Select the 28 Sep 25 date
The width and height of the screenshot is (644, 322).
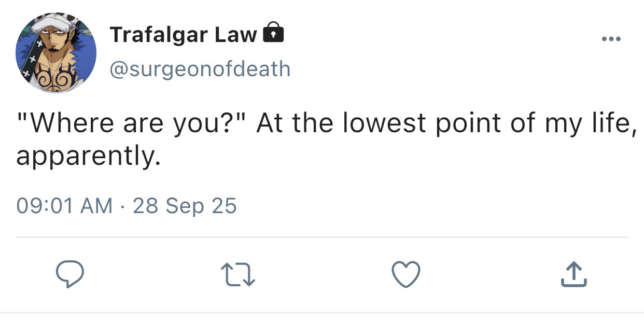coord(185,205)
